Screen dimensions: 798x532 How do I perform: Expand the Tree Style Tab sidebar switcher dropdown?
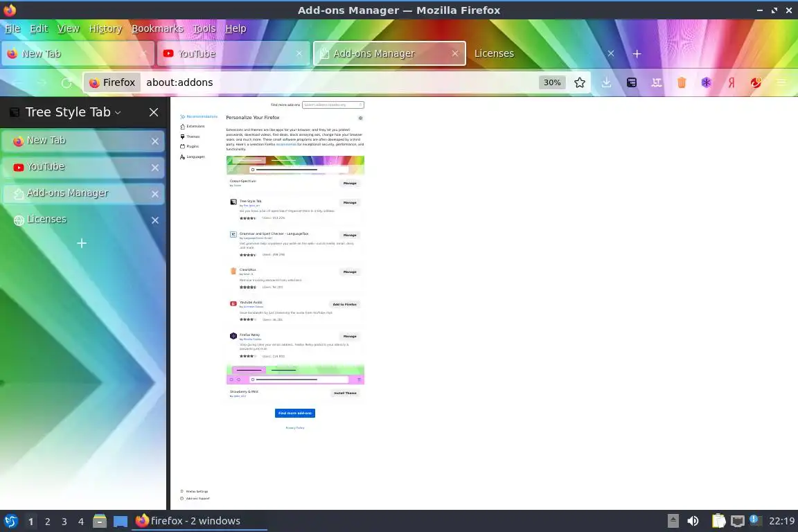(118, 112)
